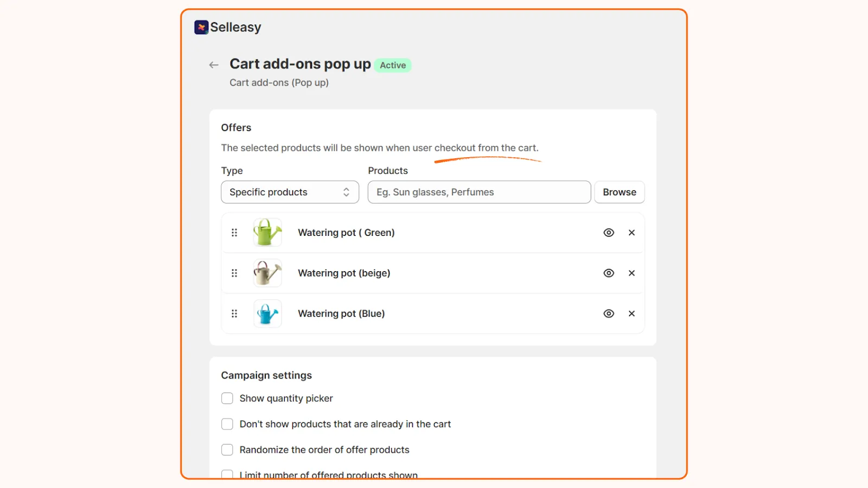Click the Products search field
Viewport: 868px width, 488px height.
pyautogui.click(x=479, y=192)
